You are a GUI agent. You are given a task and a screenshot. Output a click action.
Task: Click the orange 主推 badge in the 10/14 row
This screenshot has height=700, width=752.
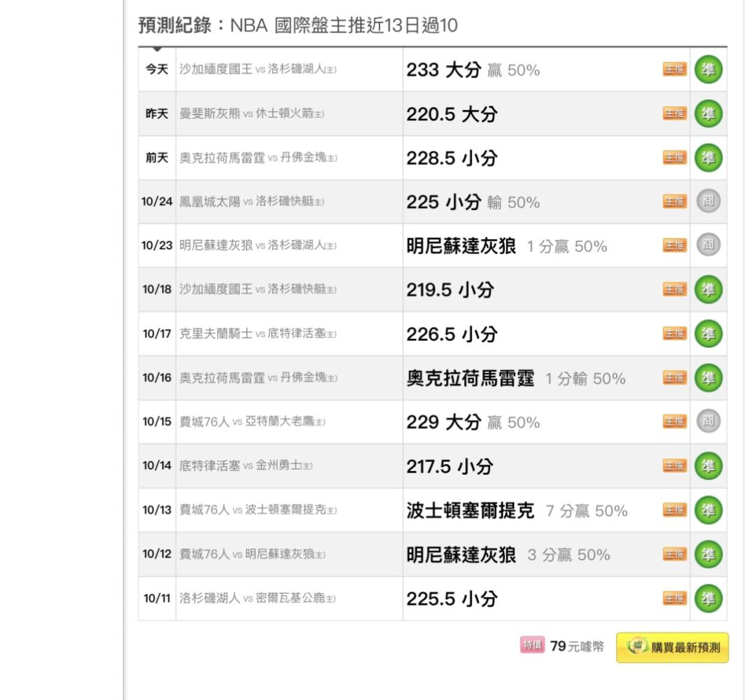click(675, 465)
